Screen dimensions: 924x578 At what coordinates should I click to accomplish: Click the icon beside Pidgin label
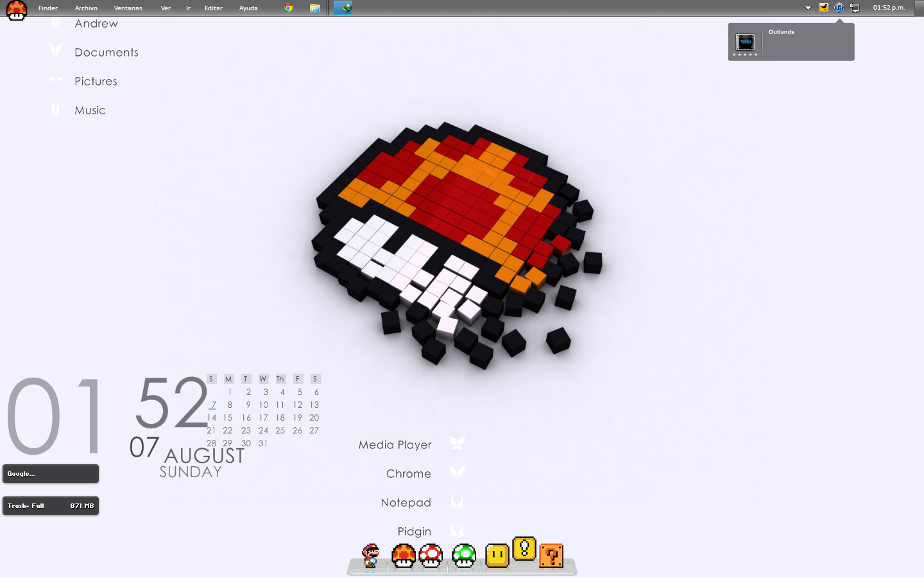pos(457,530)
